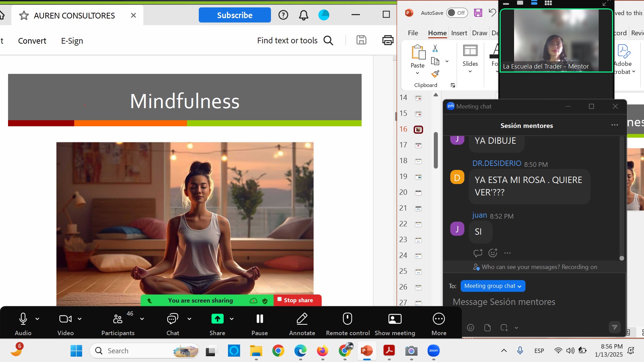
Task: Mute microphone using Audio button
Action: pyautogui.click(x=23, y=319)
